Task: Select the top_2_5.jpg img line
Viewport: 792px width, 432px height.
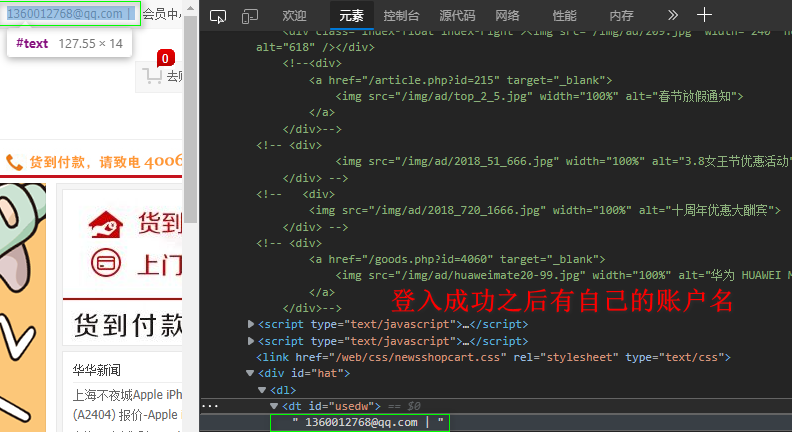Action: [x=539, y=97]
